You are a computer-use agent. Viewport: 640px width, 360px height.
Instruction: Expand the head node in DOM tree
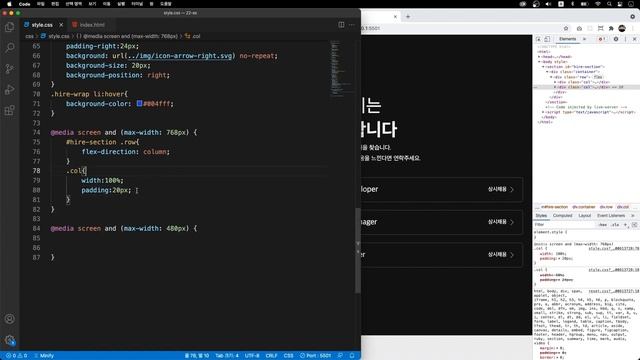coord(539,57)
